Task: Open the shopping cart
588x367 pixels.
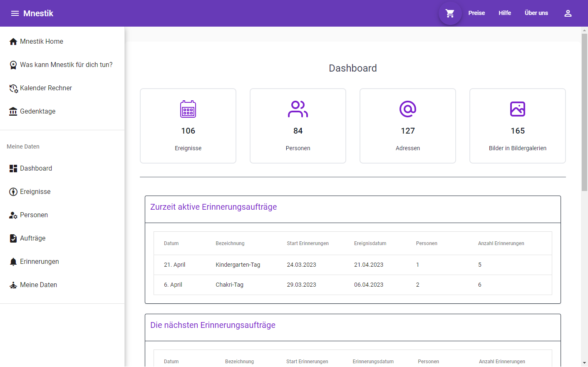Action: (x=450, y=13)
